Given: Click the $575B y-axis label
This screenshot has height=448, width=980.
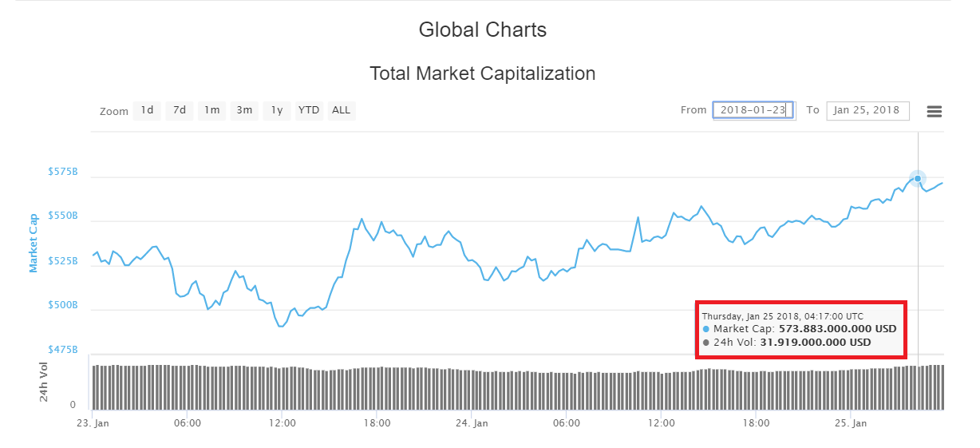Looking at the screenshot, I should [63, 172].
